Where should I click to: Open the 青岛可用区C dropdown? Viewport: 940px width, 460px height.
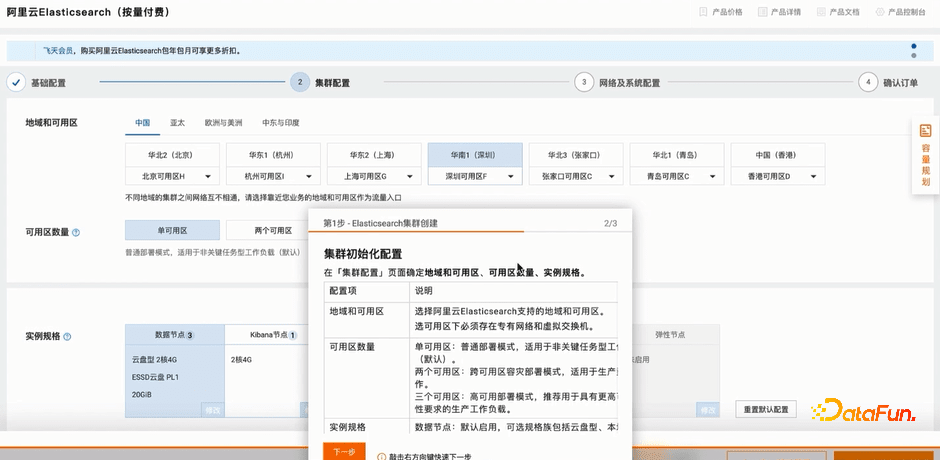tap(677, 176)
